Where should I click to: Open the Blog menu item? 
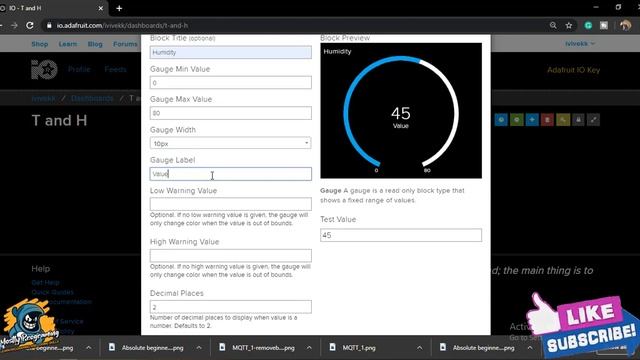(x=95, y=44)
